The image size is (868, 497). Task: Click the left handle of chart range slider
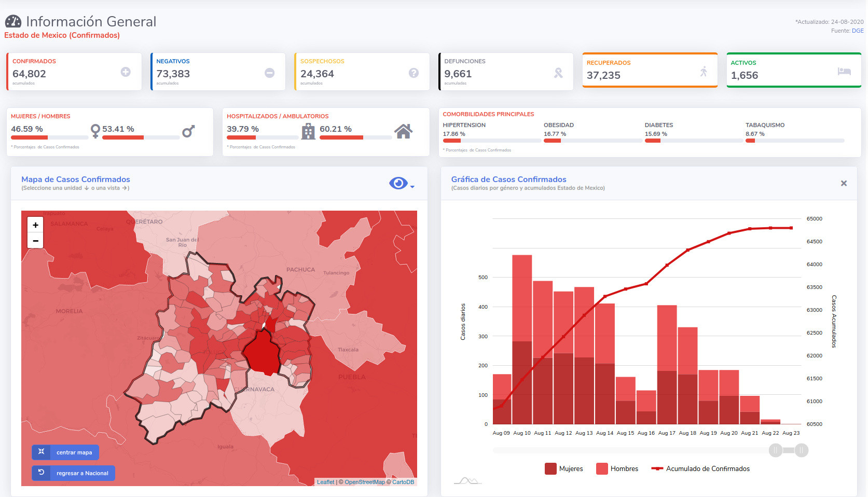tap(776, 450)
